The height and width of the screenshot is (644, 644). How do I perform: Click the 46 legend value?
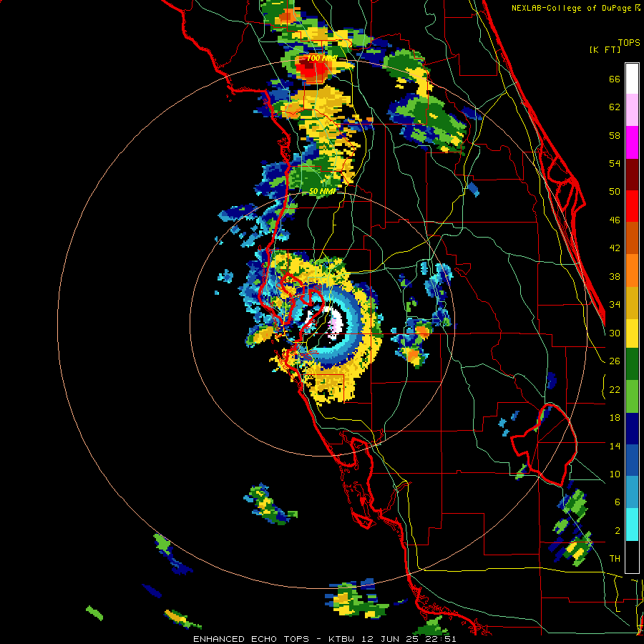[x=615, y=220]
